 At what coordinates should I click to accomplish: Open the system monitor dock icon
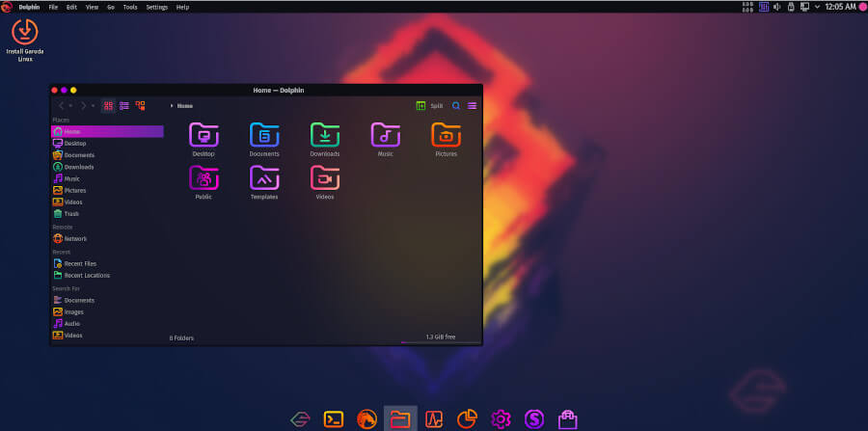pyautogui.click(x=434, y=418)
